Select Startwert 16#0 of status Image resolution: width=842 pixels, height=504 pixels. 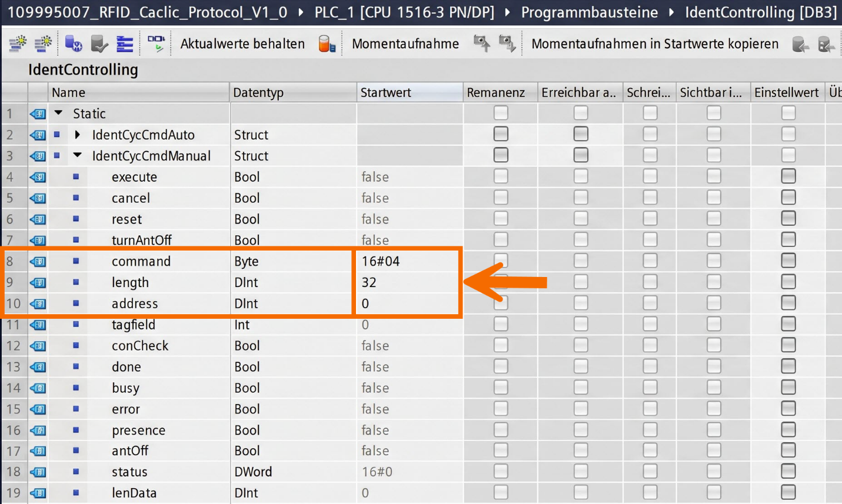377,472
